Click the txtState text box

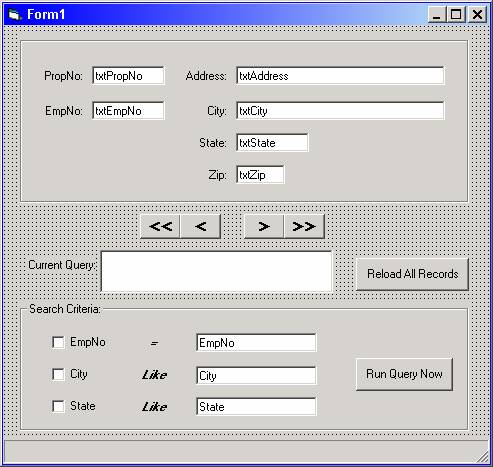[x=272, y=143]
